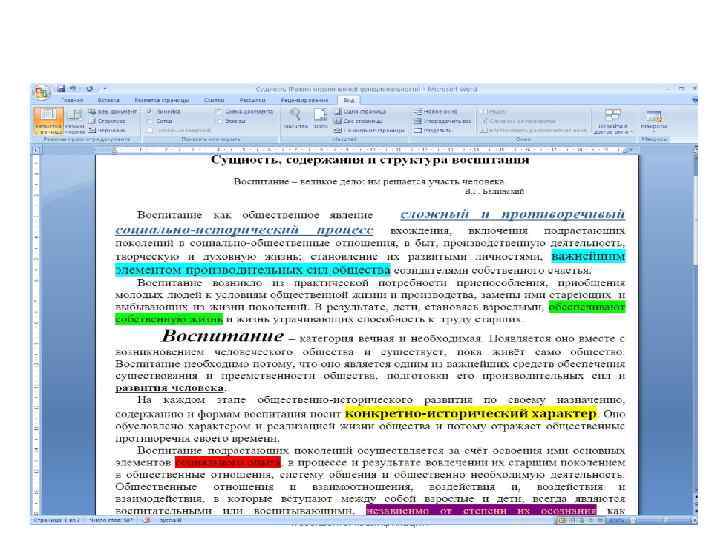Open Word Help icon at ribbon right

click(694, 100)
